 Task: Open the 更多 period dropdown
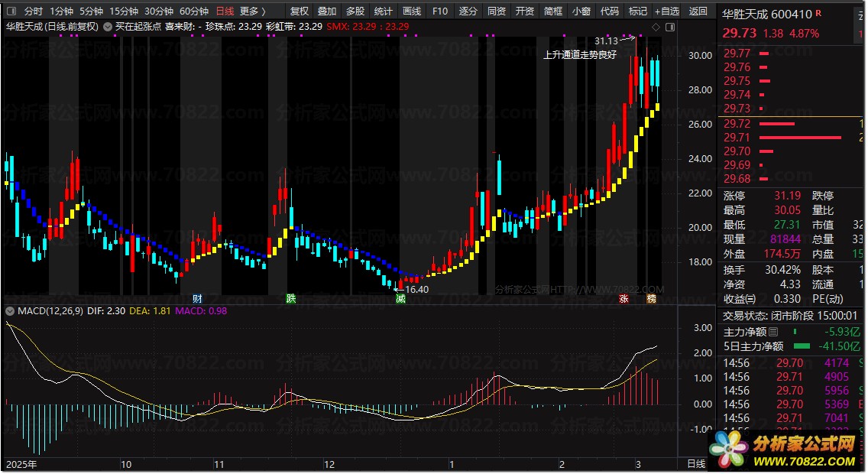253,11
